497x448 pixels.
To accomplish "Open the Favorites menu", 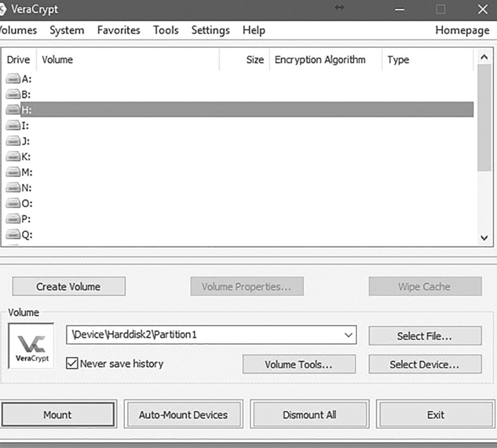I will tap(118, 30).
